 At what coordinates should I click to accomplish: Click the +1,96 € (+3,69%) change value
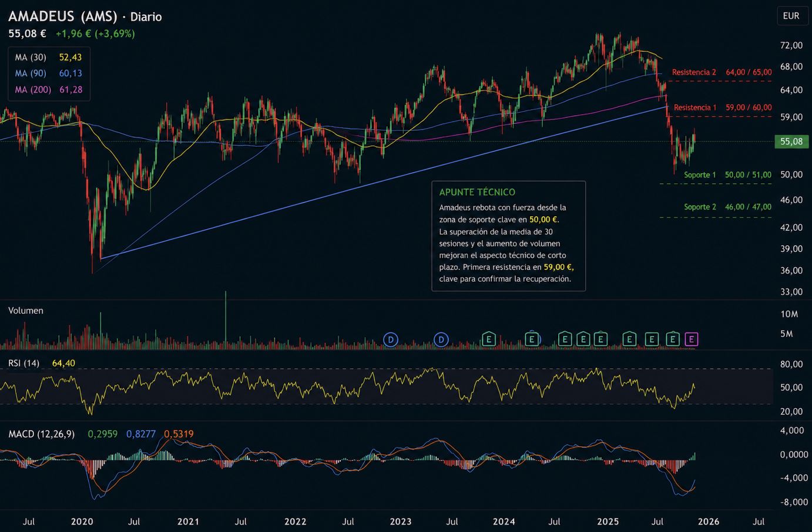pos(95,33)
